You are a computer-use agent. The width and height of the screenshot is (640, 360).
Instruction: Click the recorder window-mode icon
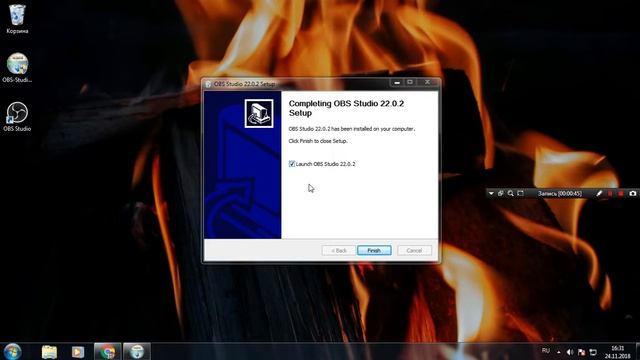[500, 193]
